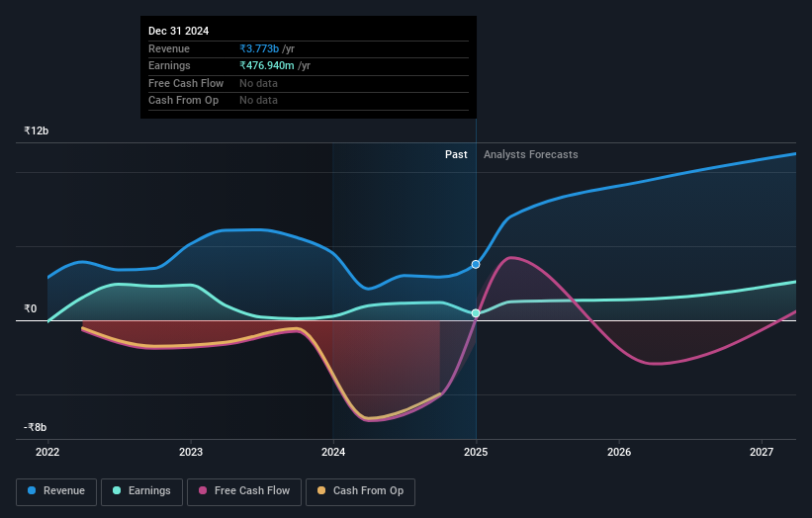Viewport: 812px width, 518px height.
Task: Click the 2025 x-axis label
Action: coord(476,452)
